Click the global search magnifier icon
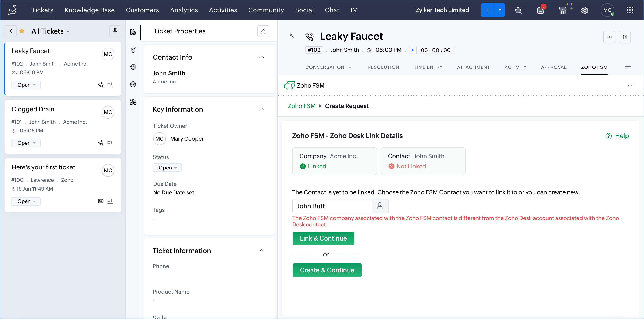The width and height of the screenshot is (644, 319). coord(518,10)
